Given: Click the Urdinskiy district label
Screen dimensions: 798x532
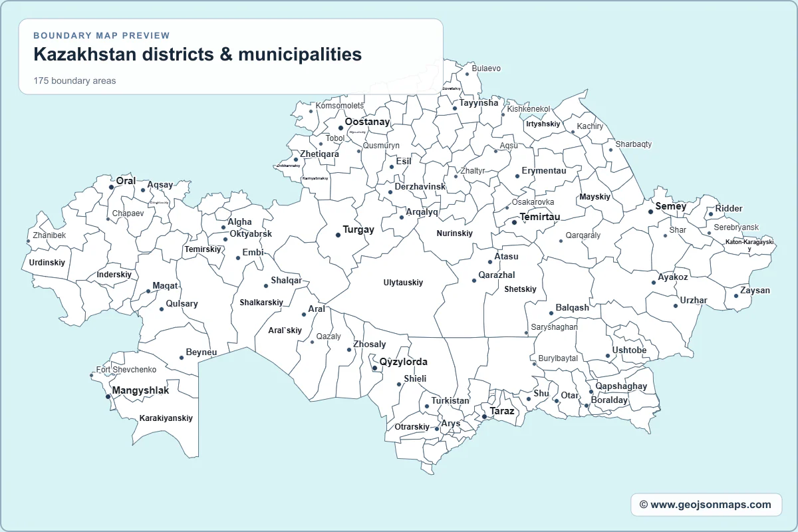Looking at the screenshot, I should (47, 263).
